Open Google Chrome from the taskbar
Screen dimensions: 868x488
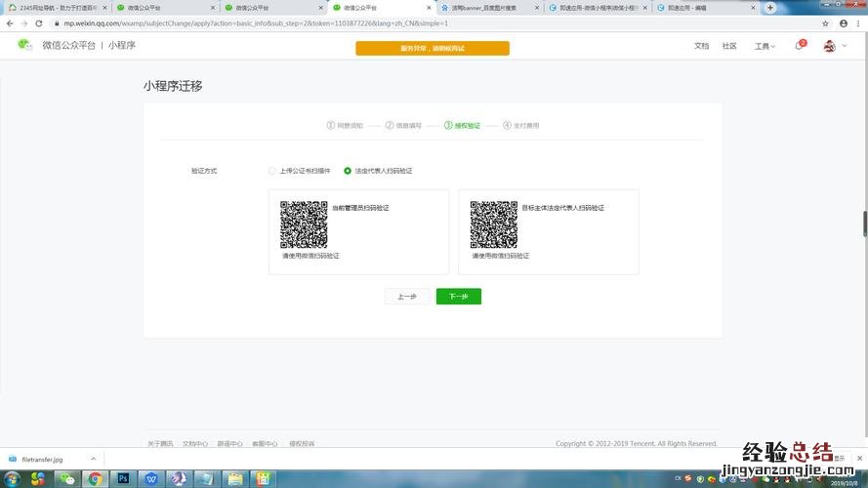(x=95, y=478)
